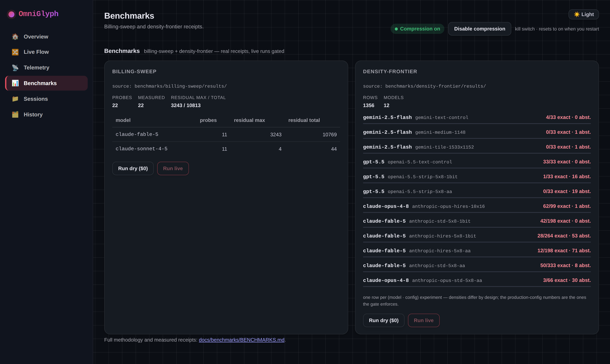Click the 62/99 exact result
Viewport: 610px width, 364px height.
(x=567, y=206)
